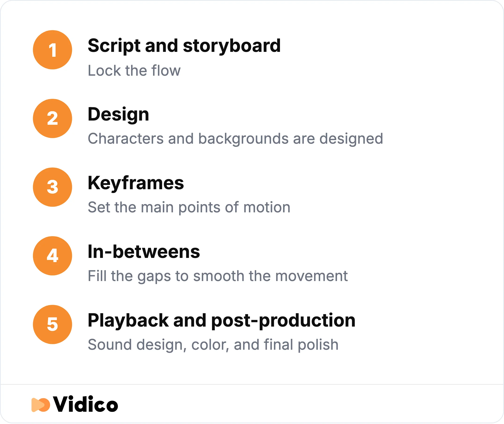Select the 'In-betweens' heading
Viewport: 504px width, 424px height.
[x=144, y=252]
